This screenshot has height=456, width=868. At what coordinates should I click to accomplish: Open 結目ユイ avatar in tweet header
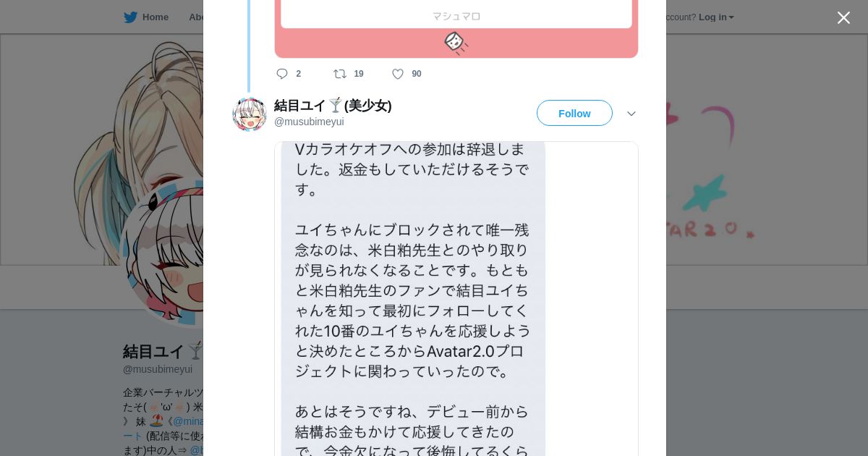250,114
